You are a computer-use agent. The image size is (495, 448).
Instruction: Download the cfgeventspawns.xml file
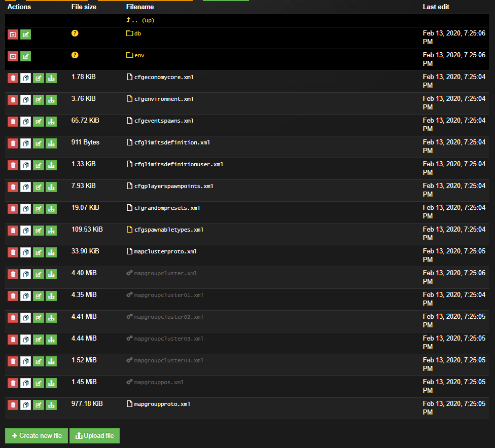click(51, 122)
